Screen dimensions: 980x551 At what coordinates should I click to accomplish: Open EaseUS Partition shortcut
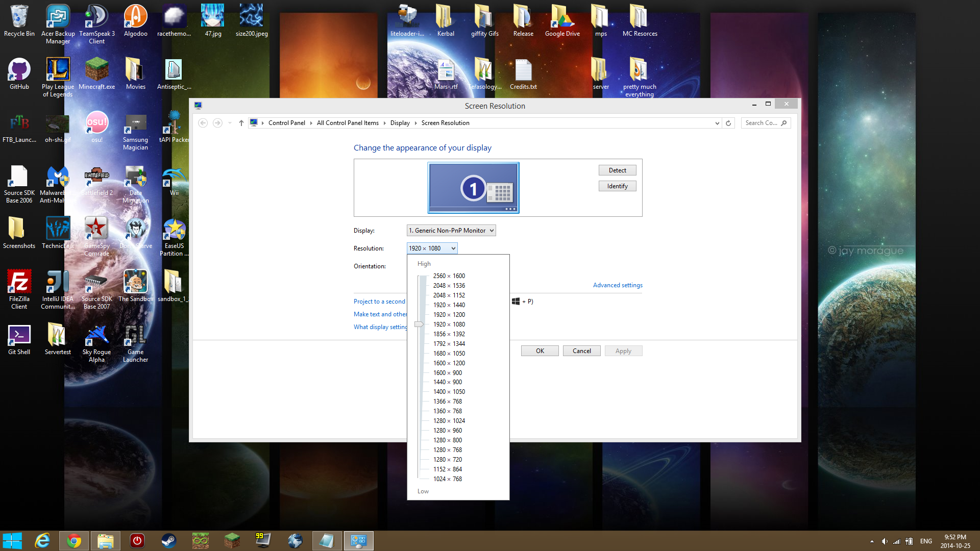click(x=174, y=236)
